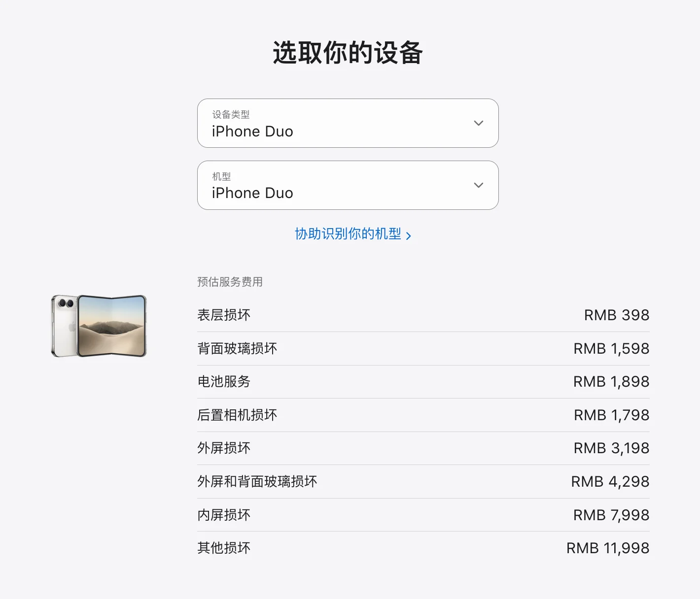Open the 机型 dropdown

pyautogui.click(x=348, y=185)
